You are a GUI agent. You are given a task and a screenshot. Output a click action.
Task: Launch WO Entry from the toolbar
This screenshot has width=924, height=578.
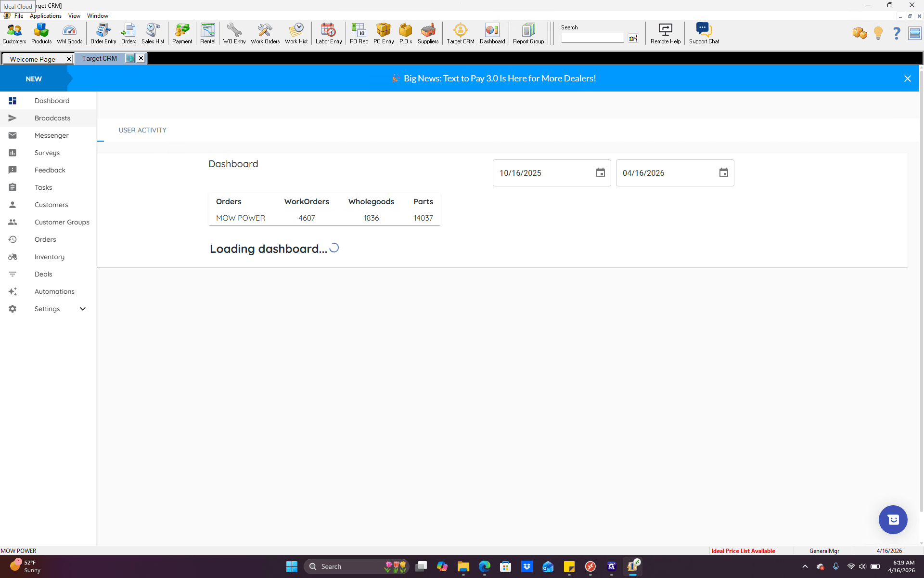[x=234, y=34]
